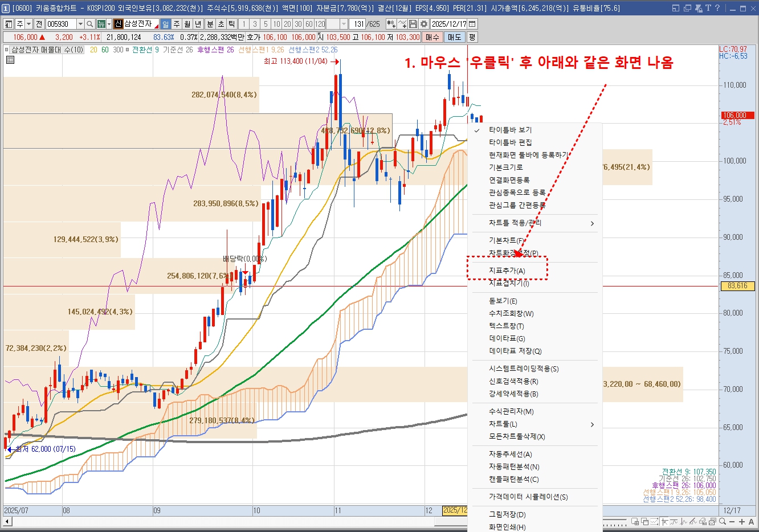
Task: Open the dropdown arrow beside 주 selector
Action: [28, 24]
